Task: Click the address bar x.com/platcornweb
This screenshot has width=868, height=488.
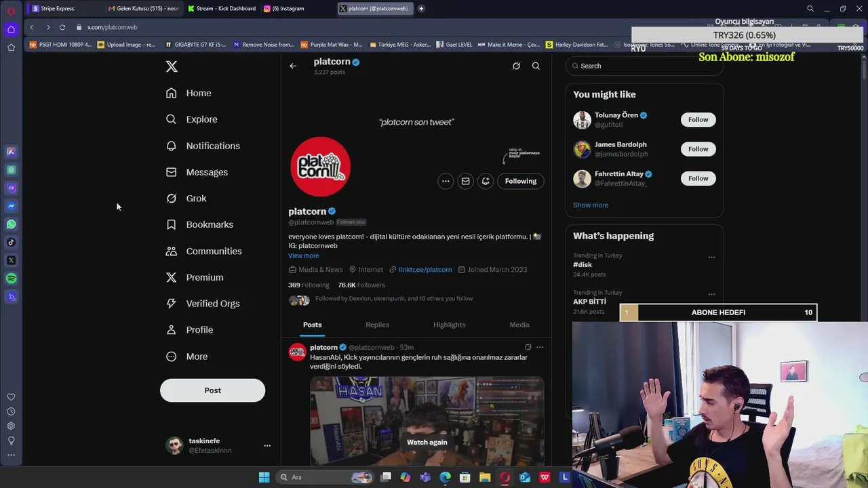Action: tap(112, 27)
